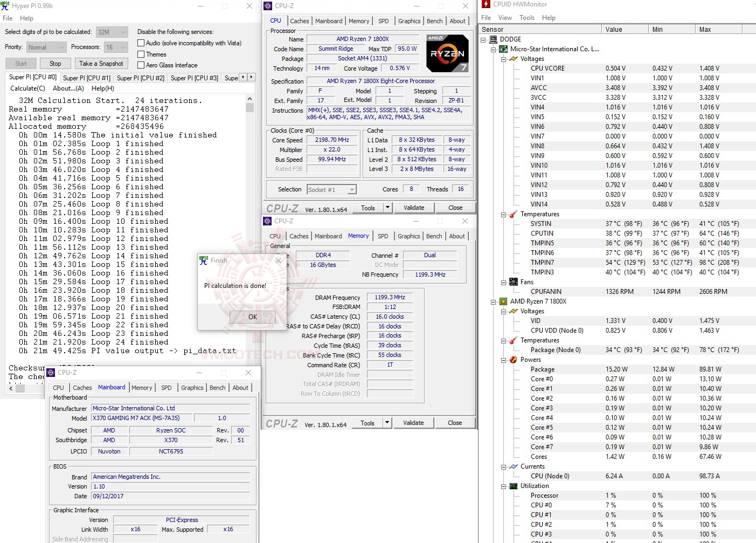Viewport: 756px width, 543px height.
Task: Open the Tools menu in HWMonitor
Action: 527,18
